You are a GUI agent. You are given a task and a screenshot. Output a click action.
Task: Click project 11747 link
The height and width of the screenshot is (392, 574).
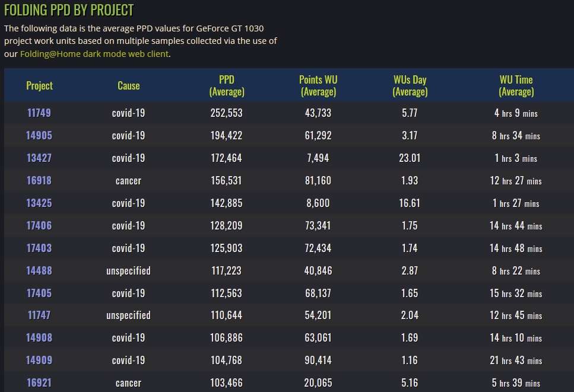[39, 315]
